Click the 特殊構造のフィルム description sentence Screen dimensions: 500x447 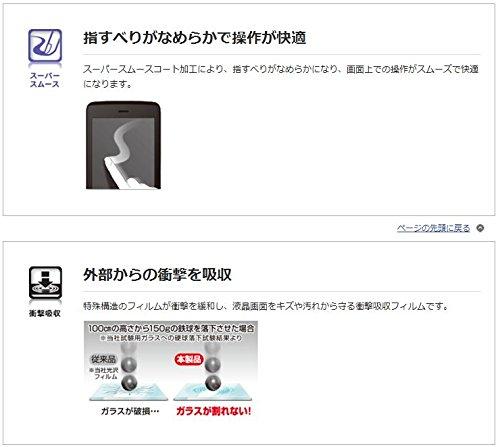click(265, 306)
